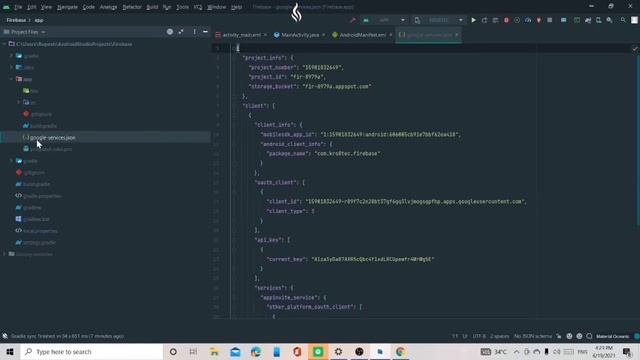Switch to the MainActivity.java tab

tap(300, 35)
